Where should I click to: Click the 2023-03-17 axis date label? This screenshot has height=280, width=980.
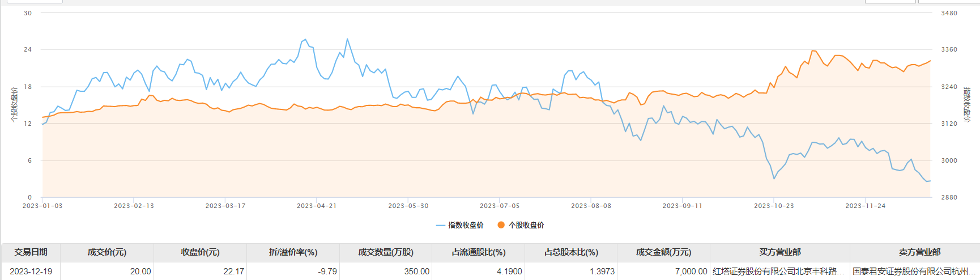(225, 206)
